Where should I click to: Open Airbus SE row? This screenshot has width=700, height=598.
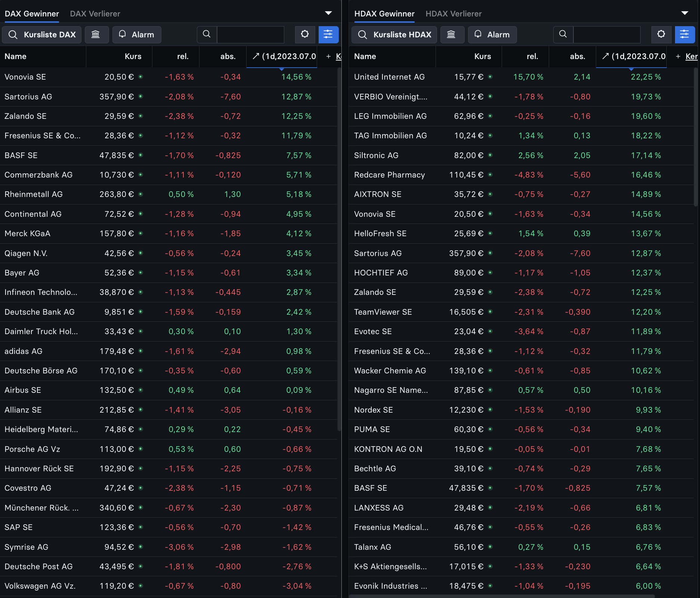click(x=168, y=390)
